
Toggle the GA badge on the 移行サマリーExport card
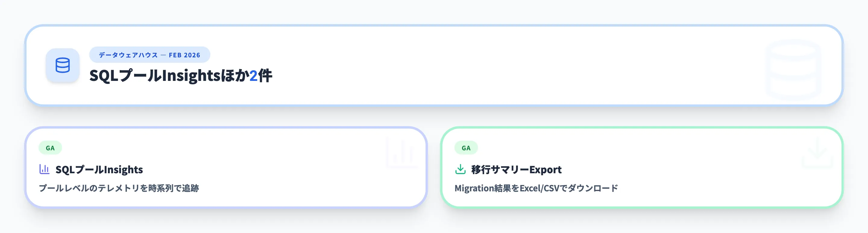pos(466,147)
